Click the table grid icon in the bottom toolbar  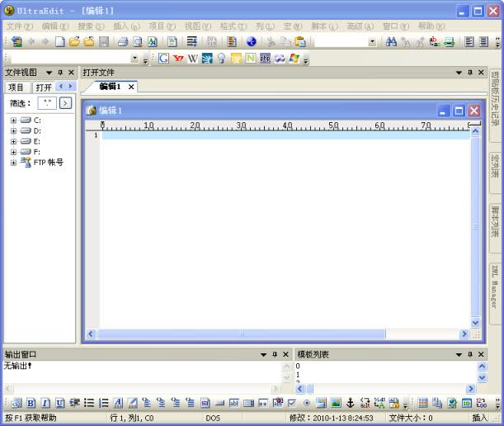(422, 403)
